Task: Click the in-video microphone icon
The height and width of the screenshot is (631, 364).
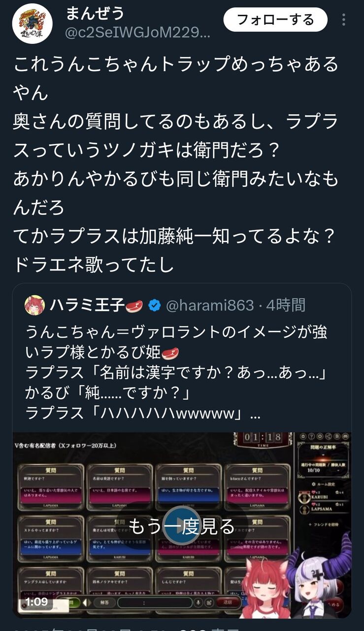Action: (x=198, y=602)
